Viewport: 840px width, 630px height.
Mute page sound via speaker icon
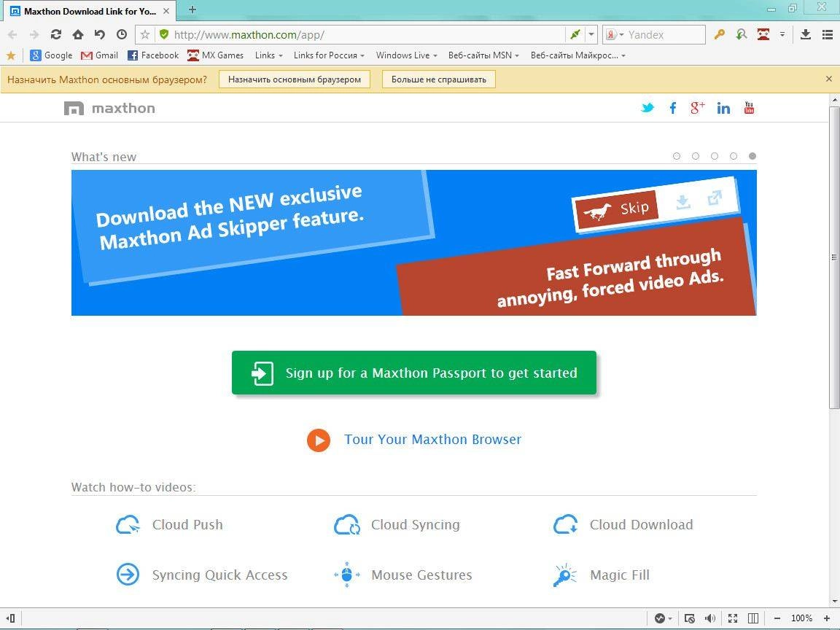pos(710,618)
